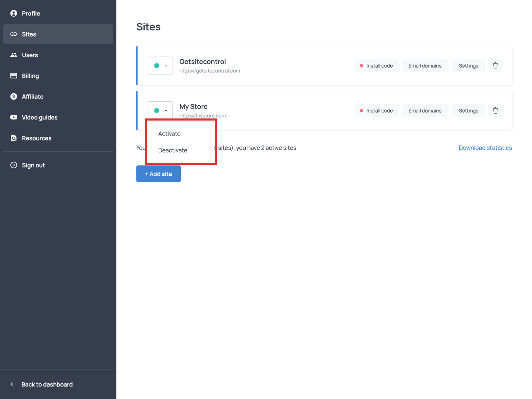Open Billing via its card icon
The width and height of the screenshot is (532, 399).
point(14,76)
